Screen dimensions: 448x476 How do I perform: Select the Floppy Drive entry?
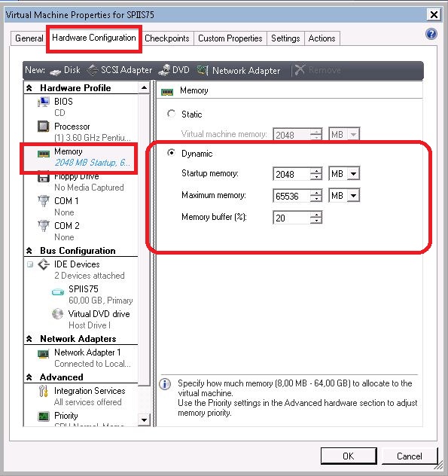click(81, 182)
